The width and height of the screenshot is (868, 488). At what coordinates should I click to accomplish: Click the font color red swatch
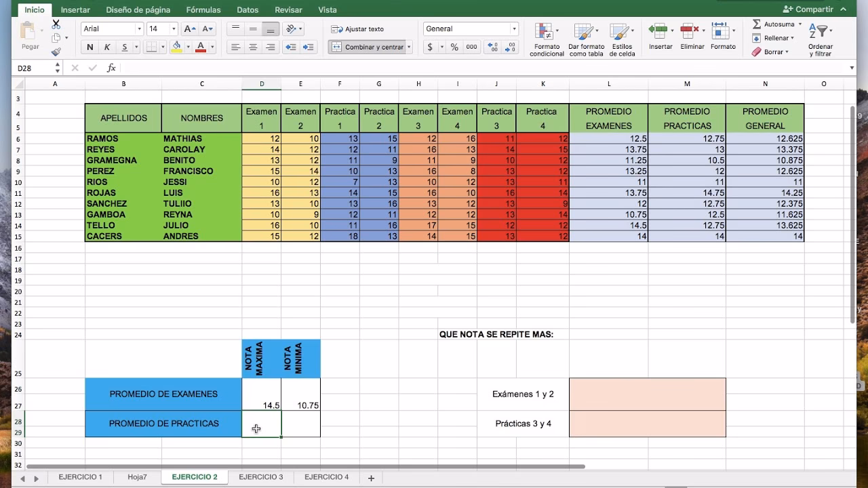pyautogui.click(x=201, y=47)
